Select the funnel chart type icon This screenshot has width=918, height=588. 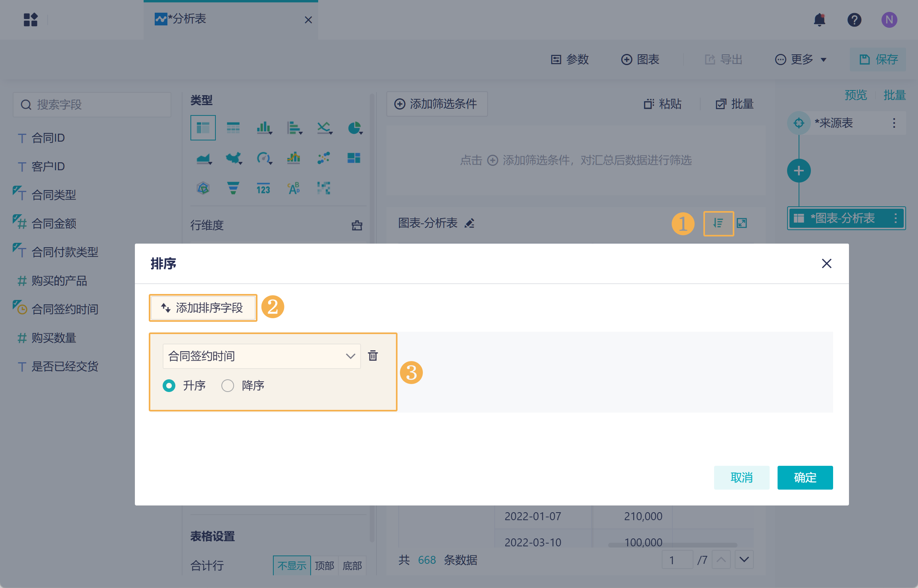tap(233, 188)
